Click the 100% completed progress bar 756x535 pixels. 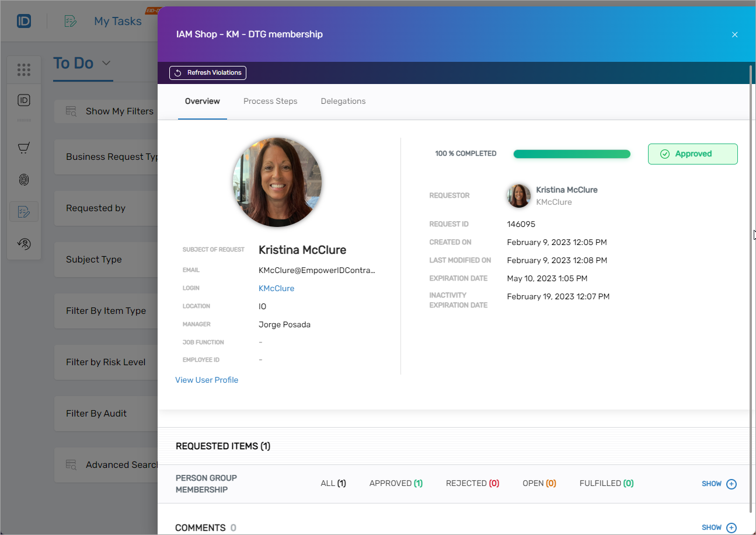tap(572, 154)
